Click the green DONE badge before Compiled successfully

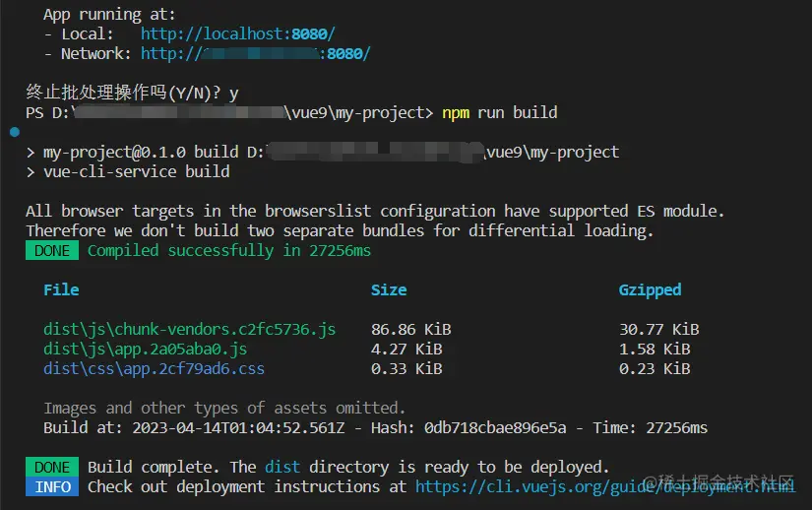[x=52, y=251]
